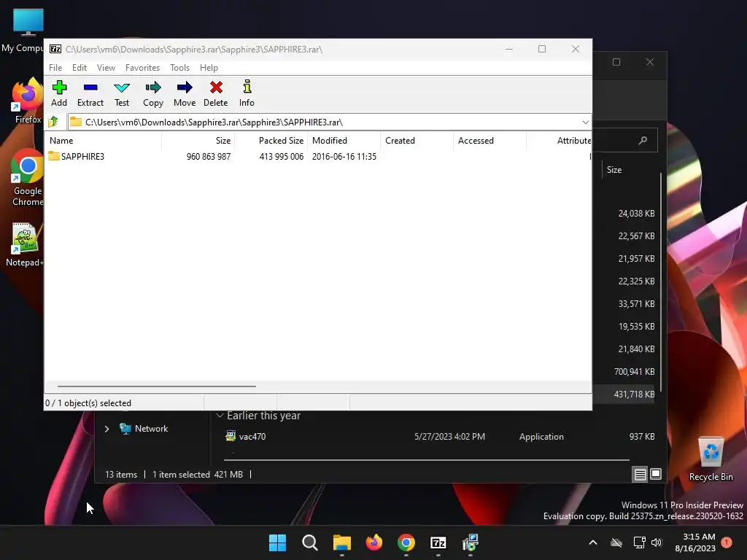The image size is (747, 560).
Task: Show hidden system tray icons
Action: pos(592,542)
